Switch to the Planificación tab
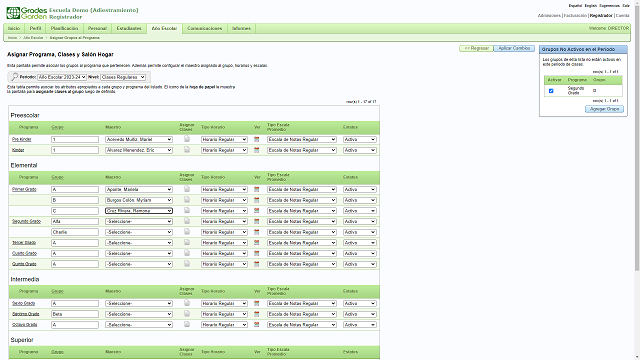The height and width of the screenshot is (360, 640). pyautogui.click(x=64, y=28)
